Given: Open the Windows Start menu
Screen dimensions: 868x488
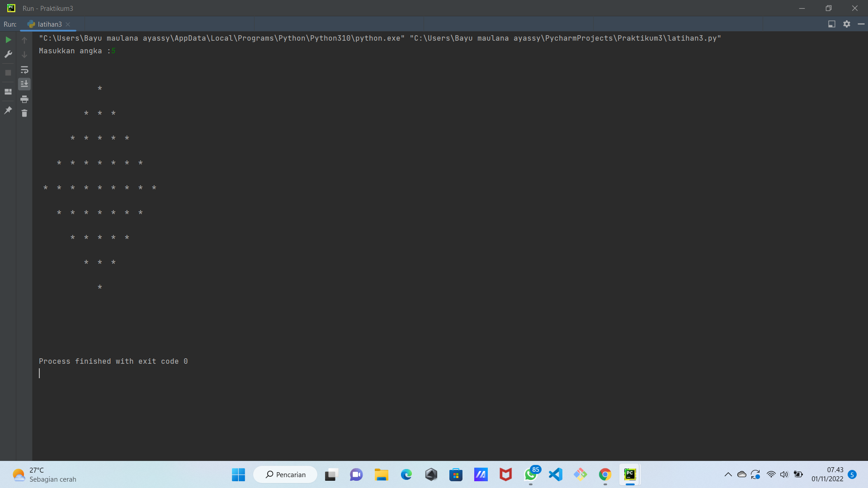Looking at the screenshot, I should coord(238,474).
